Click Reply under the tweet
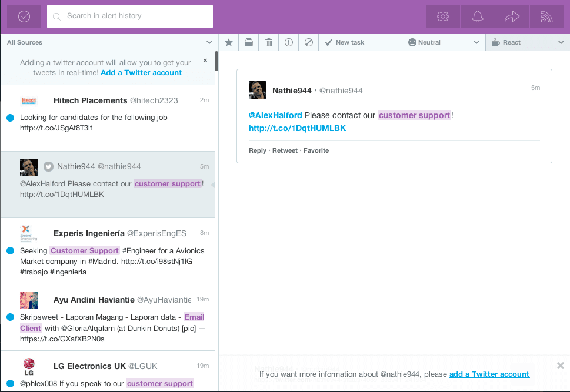Screen dimensions: 570x392 tap(258, 150)
